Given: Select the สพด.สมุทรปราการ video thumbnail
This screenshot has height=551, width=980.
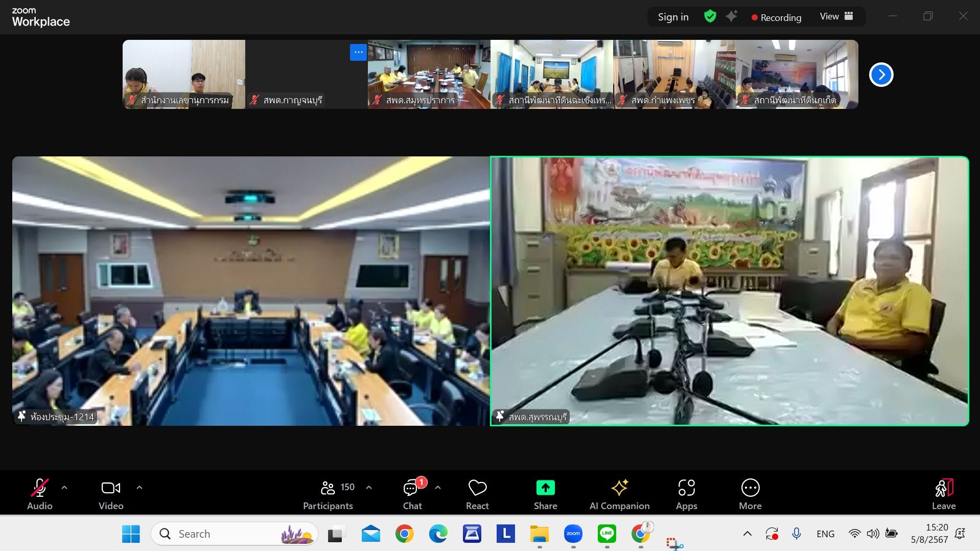Looking at the screenshot, I should pos(429,74).
